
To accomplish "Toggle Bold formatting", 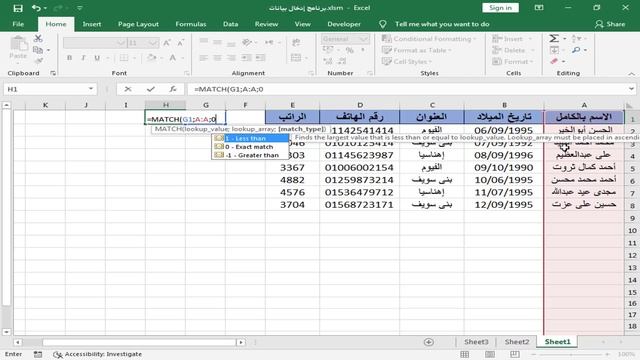I will tap(69, 58).
